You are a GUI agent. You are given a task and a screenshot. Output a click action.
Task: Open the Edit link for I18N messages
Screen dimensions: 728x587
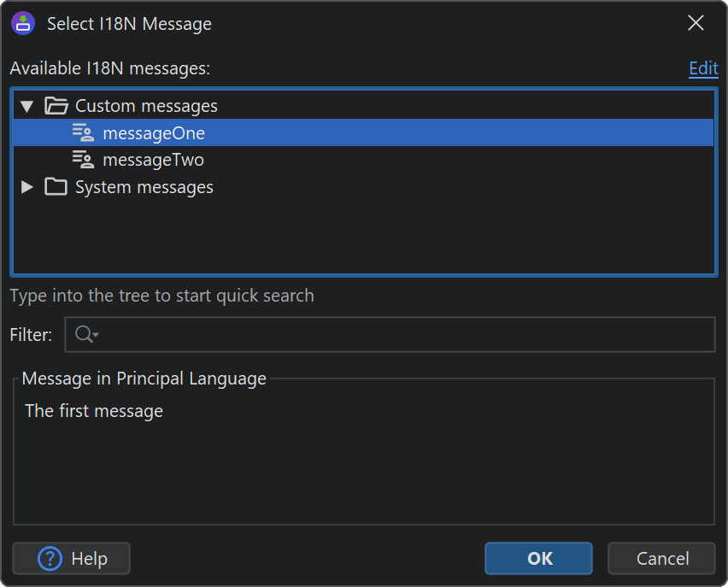[x=703, y=68]
